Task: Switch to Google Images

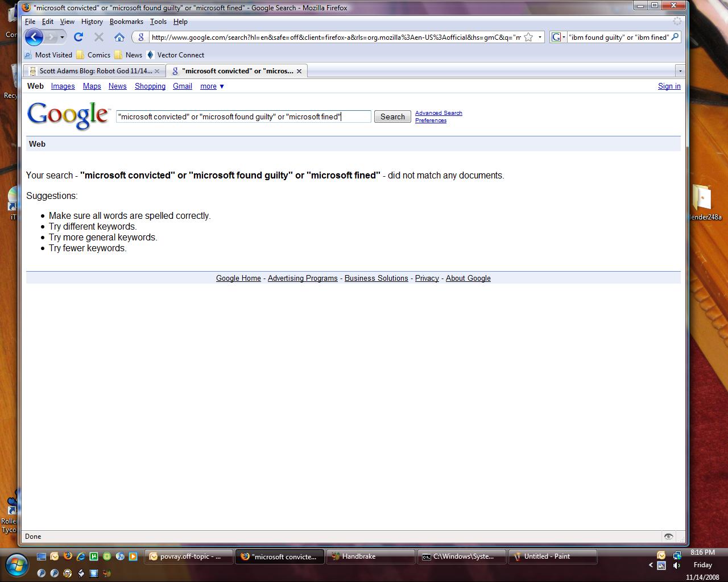Action: 63,86
